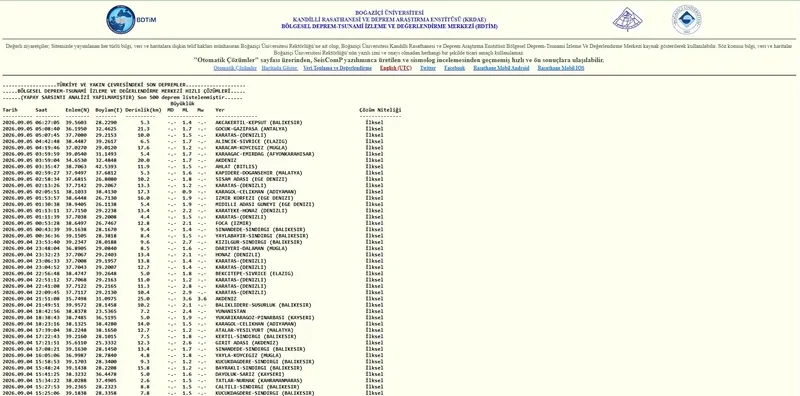800x396 pixels.
Task: Select the YUNANISTAN entry
Action: (230, 311)
